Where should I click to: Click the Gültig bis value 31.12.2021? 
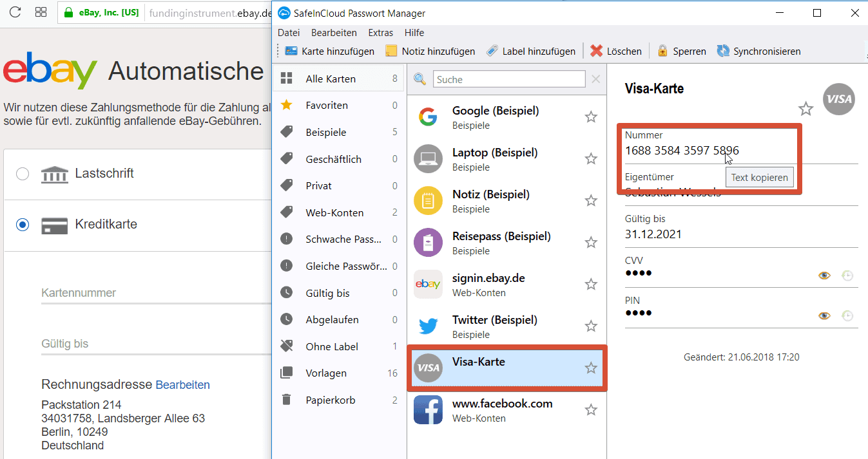[653, 234]
